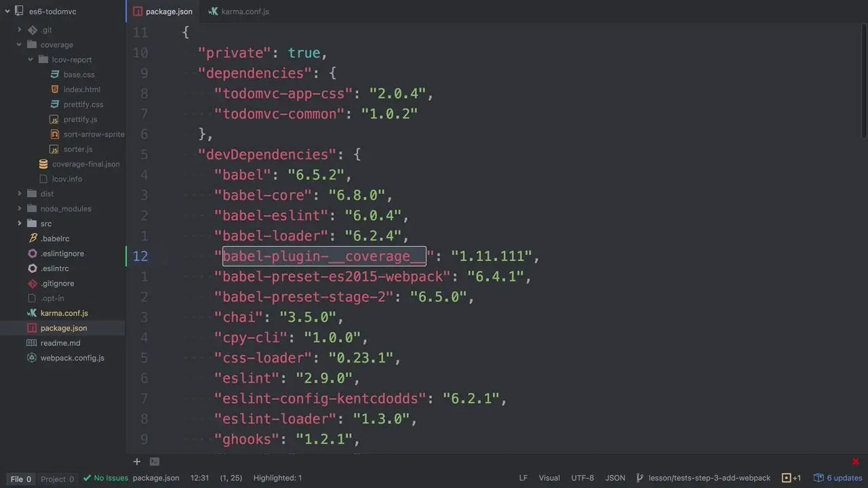Viewport: 868px width, 488px height.
Task: Click the lesson/tests-step-3-add-webpack branch name
Action: point(709,478)
